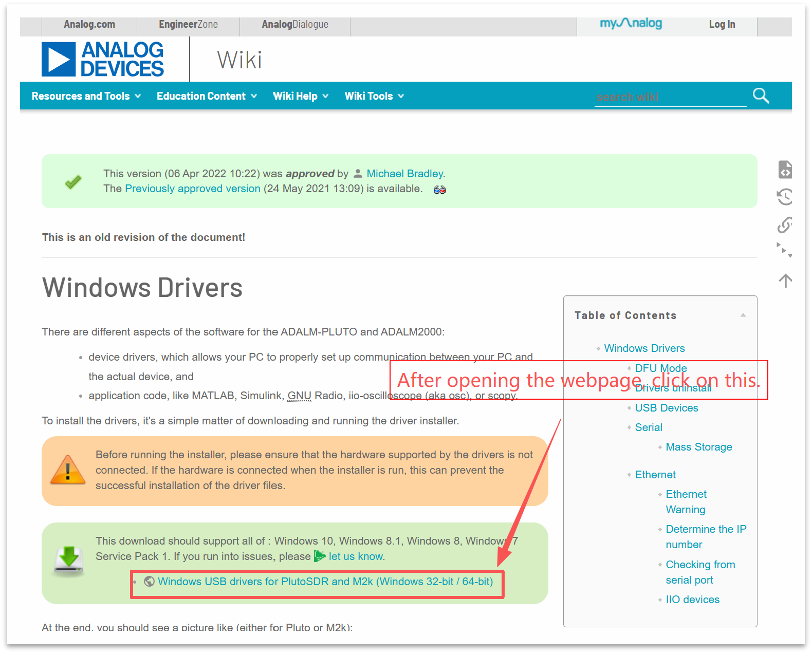Open Mass Storage in table of contents
812x654 pixels.
699,447
